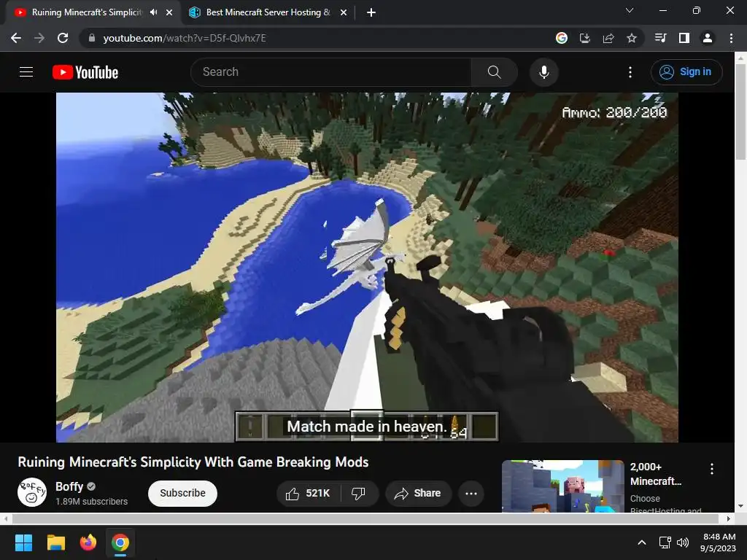The image size is (747, 560).
Task: Open the 2,000+ Minecraft video title
Action: [656, 474]
